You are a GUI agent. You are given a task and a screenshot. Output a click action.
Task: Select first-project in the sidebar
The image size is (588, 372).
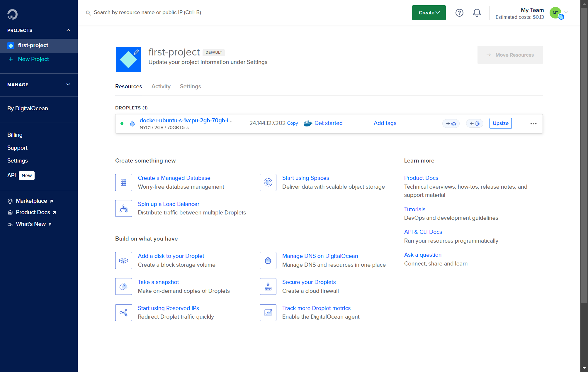[39, 45]
